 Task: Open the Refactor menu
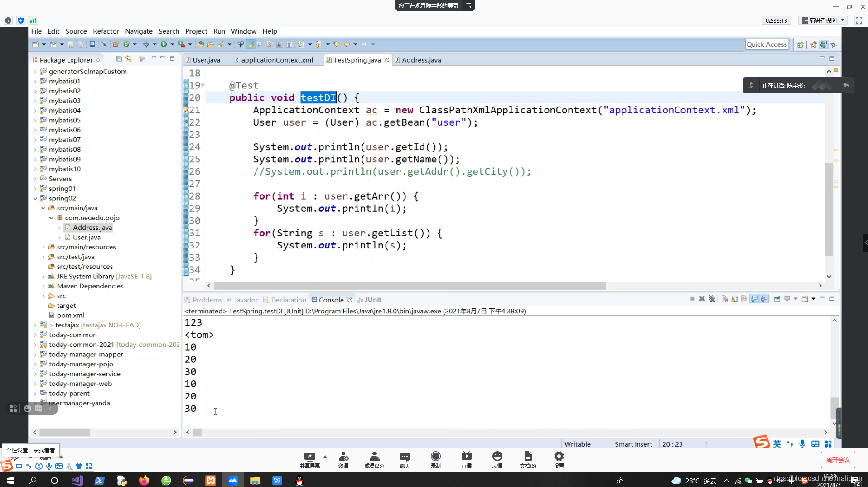(106, 31)
